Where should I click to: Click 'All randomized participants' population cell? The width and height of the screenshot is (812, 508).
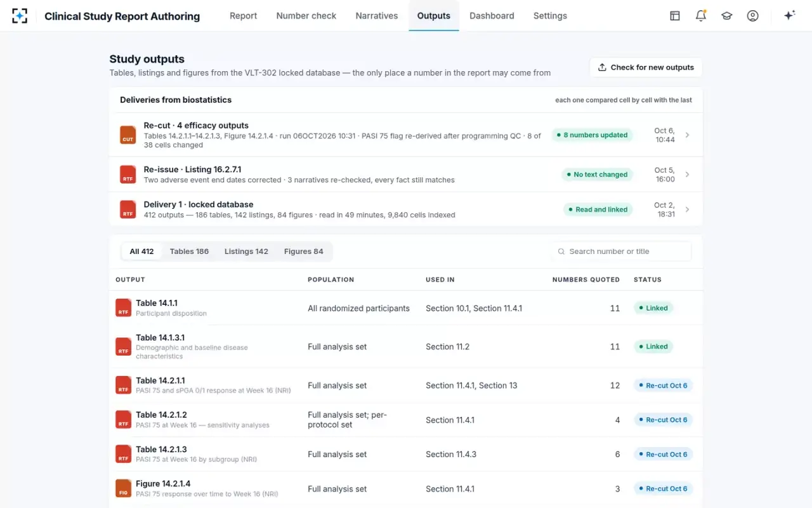(x=358, y=308)
